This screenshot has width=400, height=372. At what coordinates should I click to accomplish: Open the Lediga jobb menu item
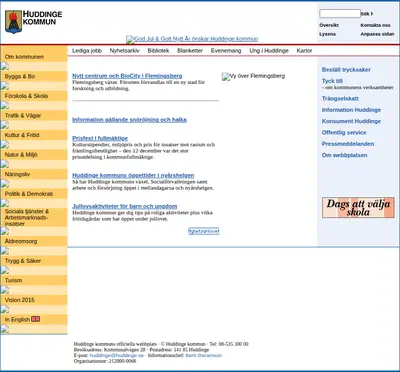(87, 51)
